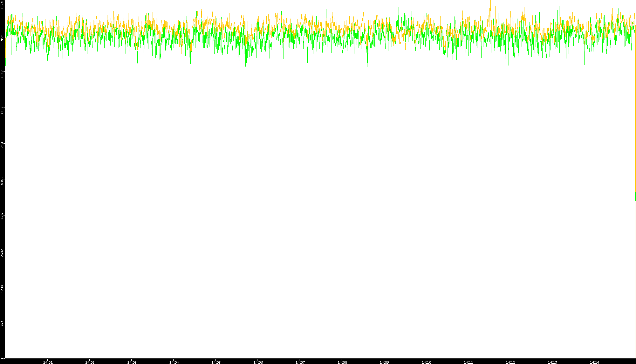Click the 14:14 time axis label

coord(594,362)
